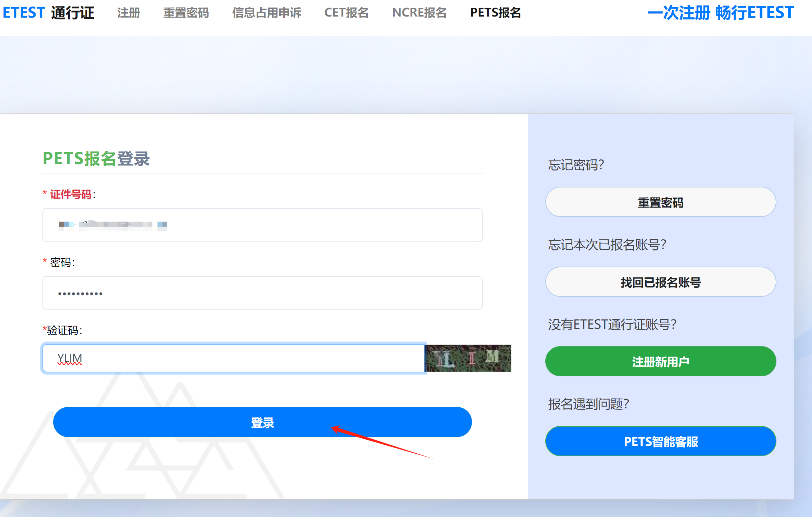Viewport: 812px width, 517px height.
Task: Click the 一次注册 畅行ETEST slogan
Action: (x=720, y=13)
